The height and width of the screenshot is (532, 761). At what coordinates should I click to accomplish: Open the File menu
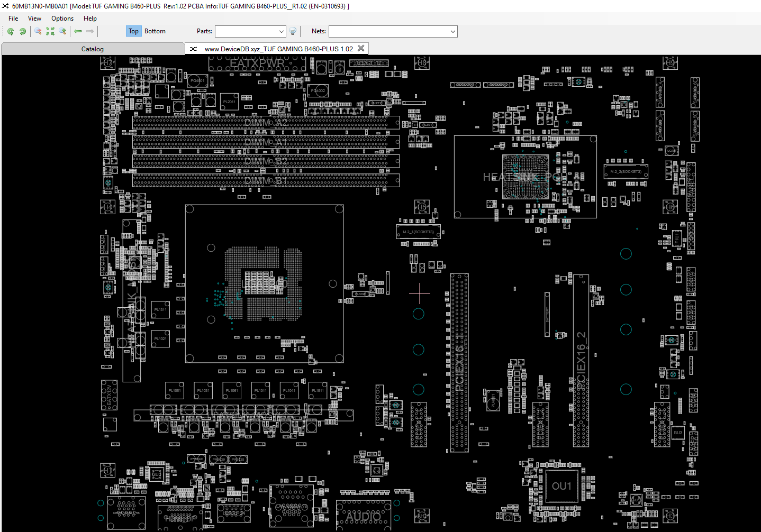click(x=13, y=19)
